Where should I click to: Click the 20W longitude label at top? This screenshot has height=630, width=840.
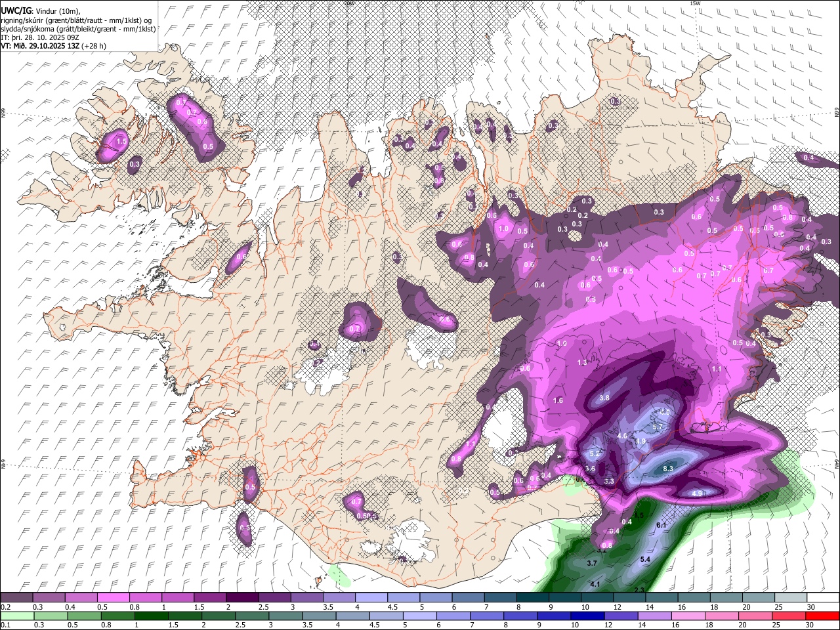pos(349,3)
